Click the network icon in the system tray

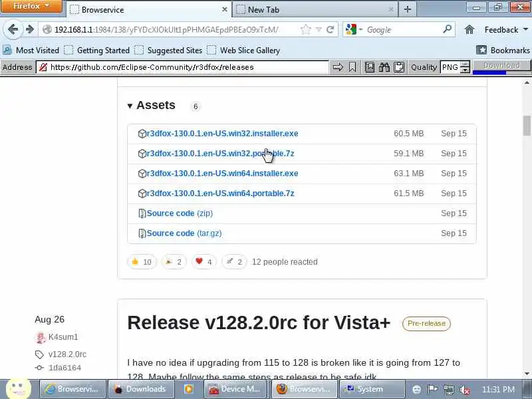pos(448,390)
